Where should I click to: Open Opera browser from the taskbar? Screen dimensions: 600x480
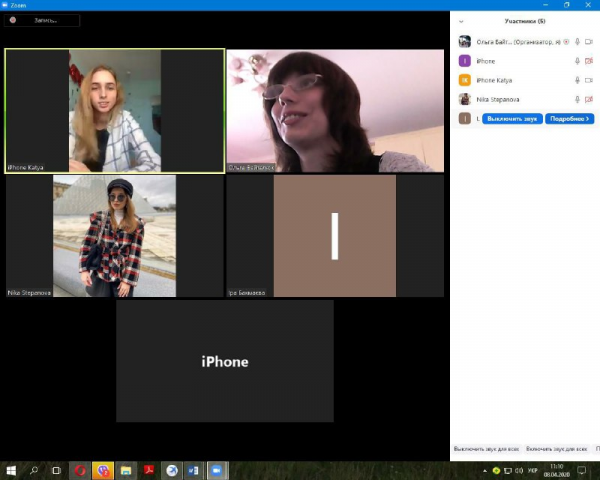point(80,470)
